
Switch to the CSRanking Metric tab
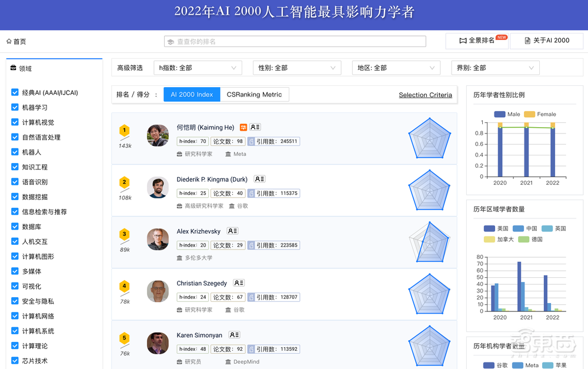[255, 94]
